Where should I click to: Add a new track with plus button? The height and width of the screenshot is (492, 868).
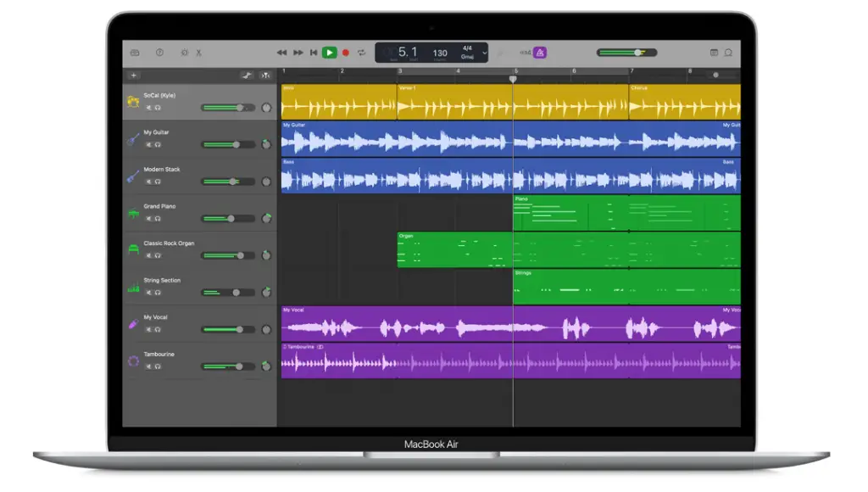(x=134, y=75)
